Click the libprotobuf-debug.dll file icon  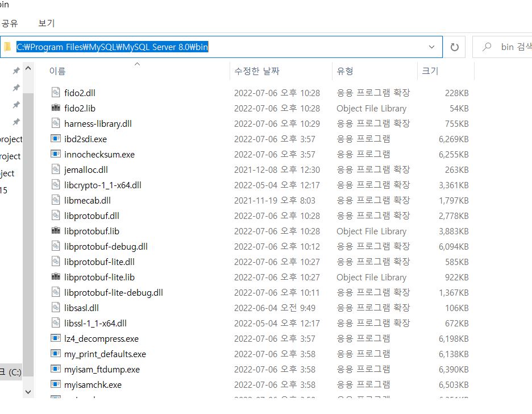[x=56, y=246]
